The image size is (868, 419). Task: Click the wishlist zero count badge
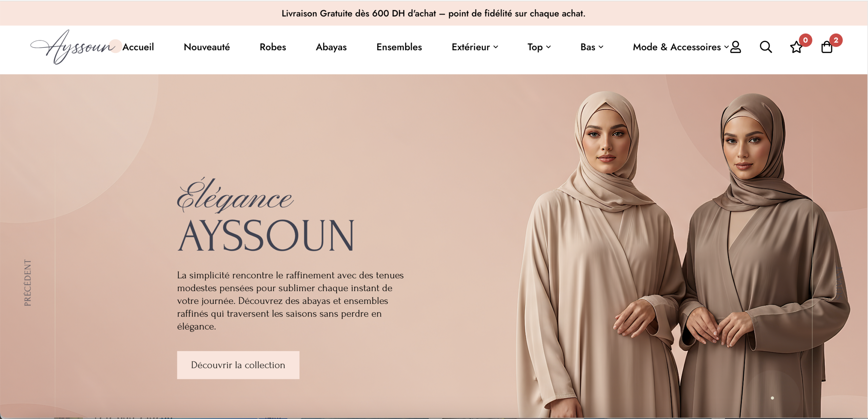(x=805, y=40)
